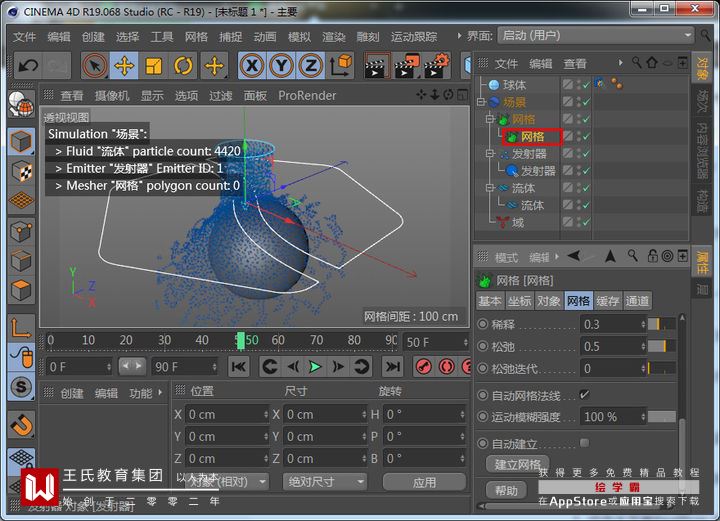This screenshot has width=720, height=521.
Task: Click the record keyframe red button
Action: pos(423,366)
